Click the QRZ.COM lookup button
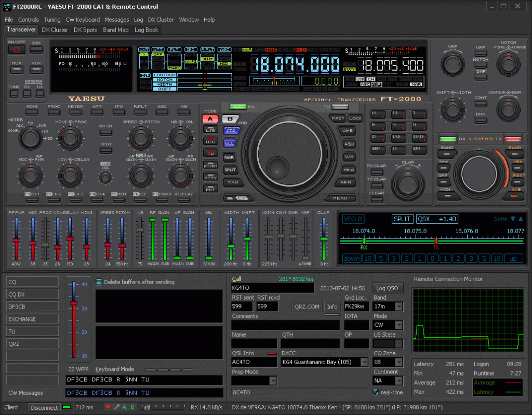The image size is (532, 415). pos(307,306)
